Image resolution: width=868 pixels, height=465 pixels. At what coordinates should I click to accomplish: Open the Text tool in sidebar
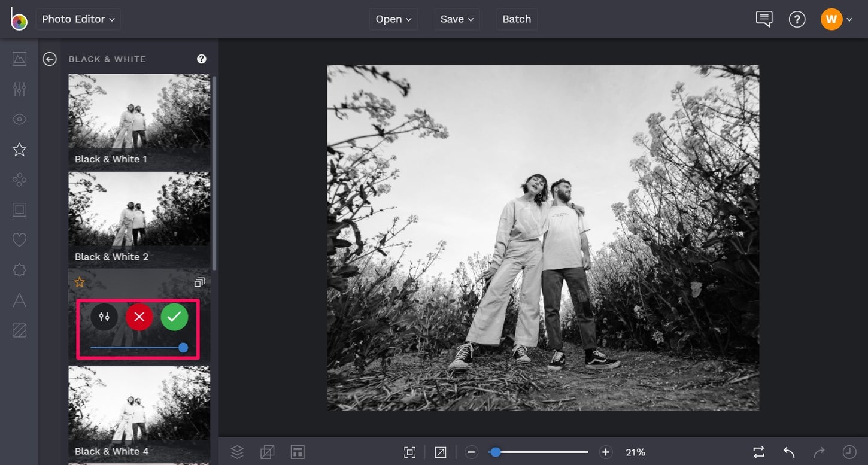click(x=19, y=300)
